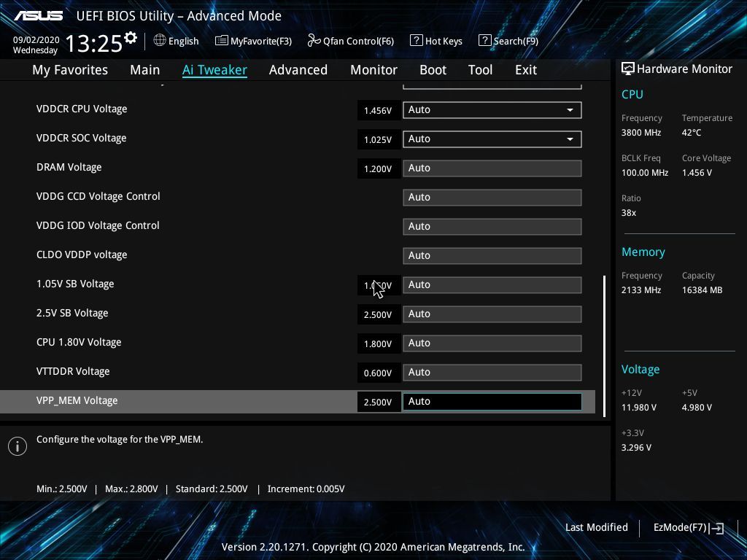This screenshot has width=747, height=560.
Task: Click 1.05V SB Voltage Auto field
Action: click(x=492, y=285)
